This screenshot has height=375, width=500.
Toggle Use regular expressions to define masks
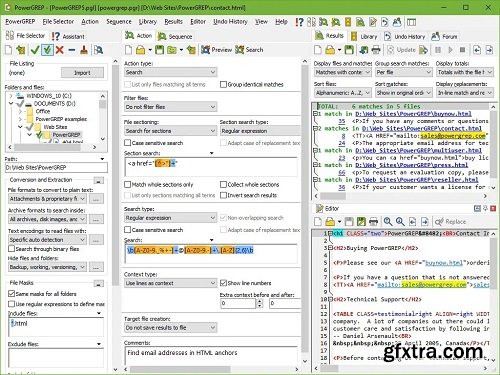coord(11,304)
